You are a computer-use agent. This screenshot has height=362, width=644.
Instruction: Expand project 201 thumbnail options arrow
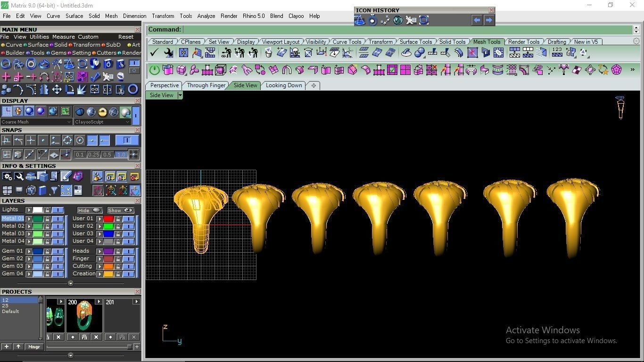click(136, 302)
